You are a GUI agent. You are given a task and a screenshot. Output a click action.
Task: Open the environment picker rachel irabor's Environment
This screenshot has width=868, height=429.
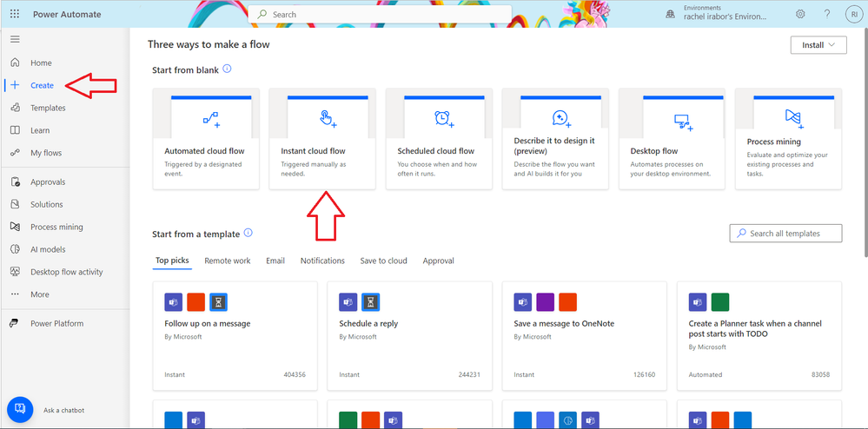[x=726, y=15]
